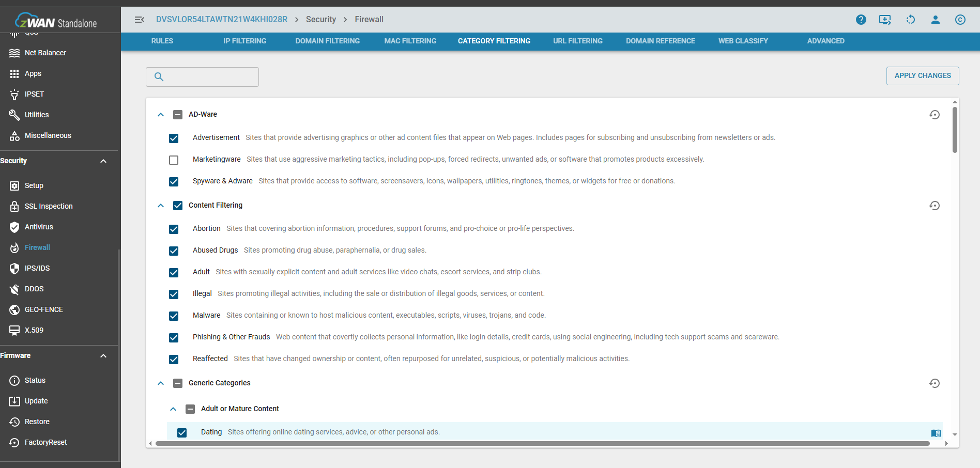Reset the AD-Ware category group
This screenshot has height=468, width=980.
(934, 115)
